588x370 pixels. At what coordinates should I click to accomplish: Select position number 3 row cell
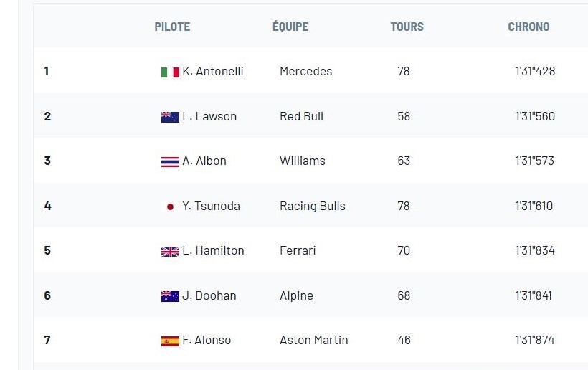coord(47,161)
